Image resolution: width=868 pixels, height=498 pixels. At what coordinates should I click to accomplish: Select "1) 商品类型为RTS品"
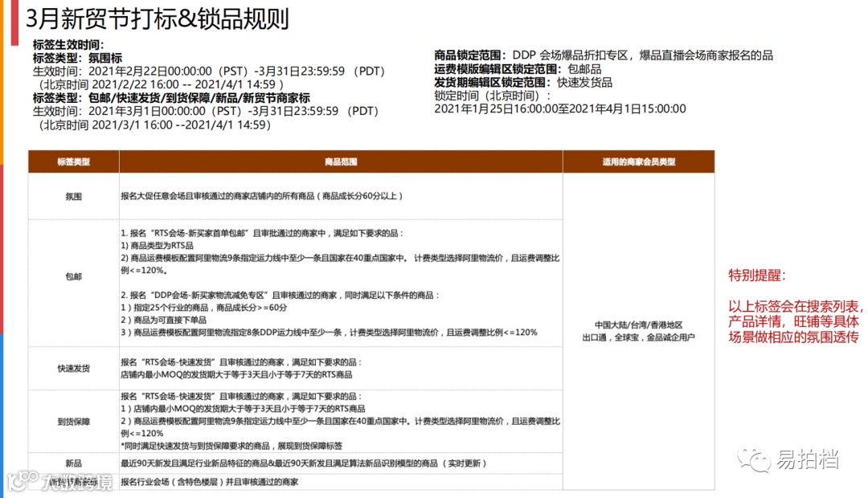pyautogui.click(x=158, y=246)
